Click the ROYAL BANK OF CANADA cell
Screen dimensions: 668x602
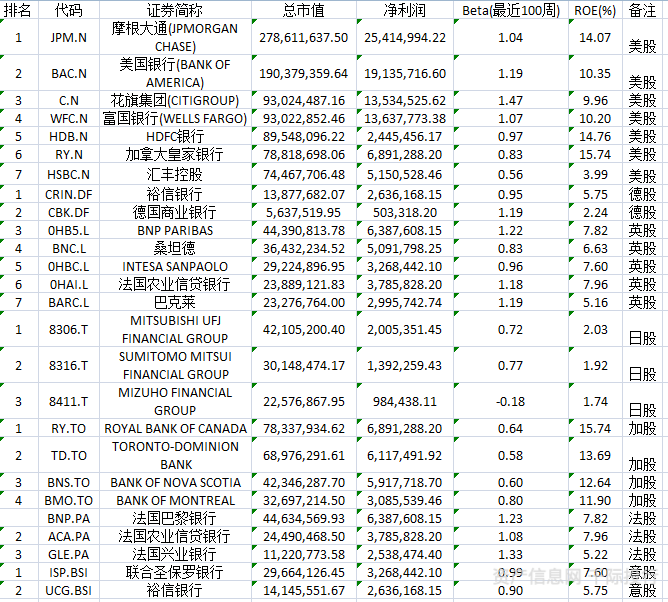pyautogui.click(x=175, y=428)
